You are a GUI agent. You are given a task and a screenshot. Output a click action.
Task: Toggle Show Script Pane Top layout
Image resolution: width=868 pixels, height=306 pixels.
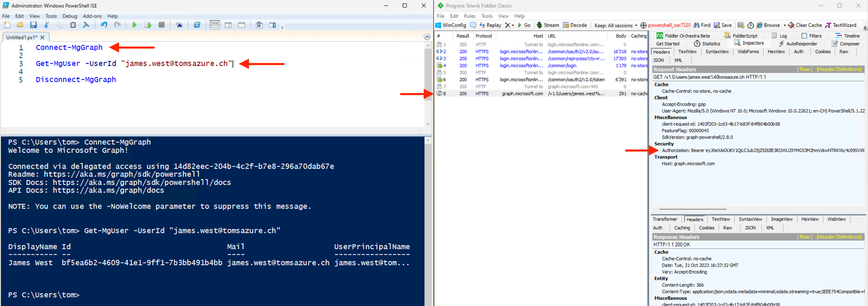coord(215,25)
